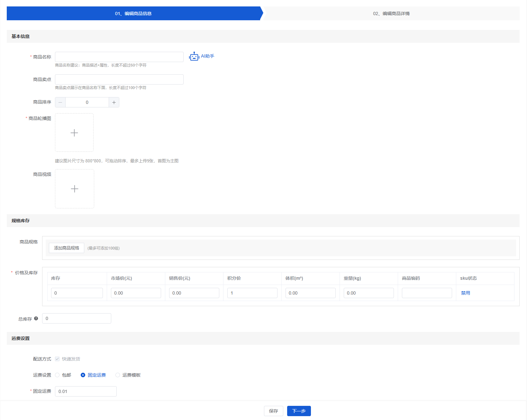Toggle the 快递发货 checkbox
This screenshot has height=420, width=527.
click(57, 359)
